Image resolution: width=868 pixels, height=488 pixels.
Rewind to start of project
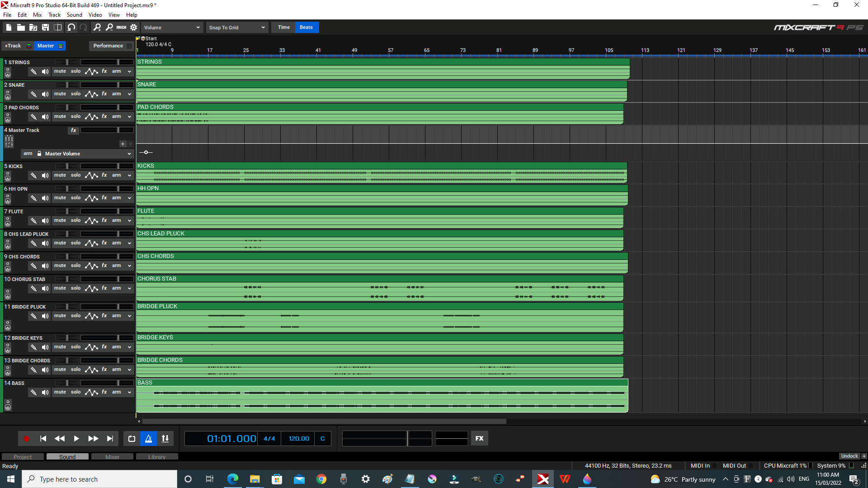[x=43, y=439]
